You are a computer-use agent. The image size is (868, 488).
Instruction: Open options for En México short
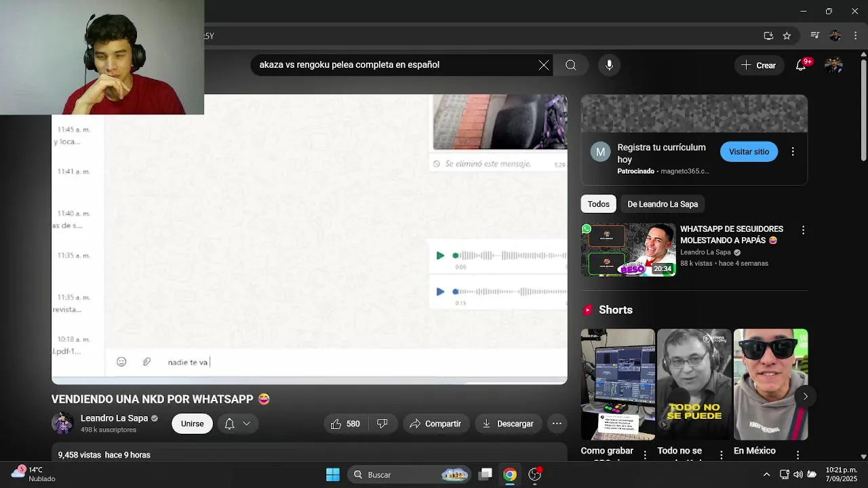click(798, 454)
